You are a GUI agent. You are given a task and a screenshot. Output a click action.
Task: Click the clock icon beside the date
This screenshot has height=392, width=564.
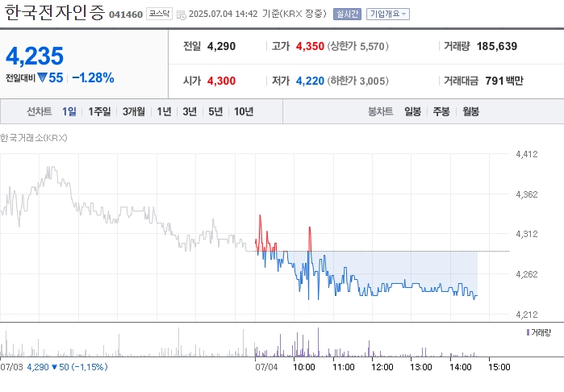[182, 15]
